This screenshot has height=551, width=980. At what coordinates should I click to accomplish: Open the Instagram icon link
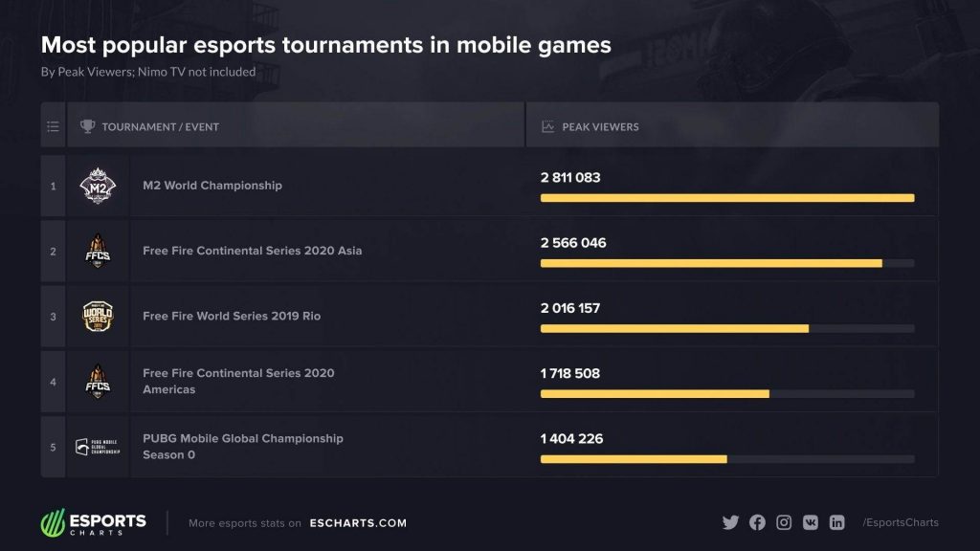(x=784, y=522)
